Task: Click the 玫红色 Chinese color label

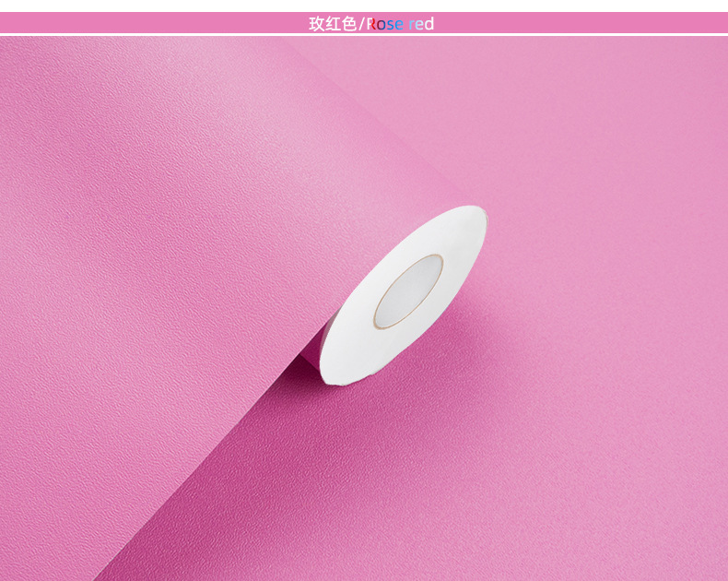Action: tap(333, 24)
